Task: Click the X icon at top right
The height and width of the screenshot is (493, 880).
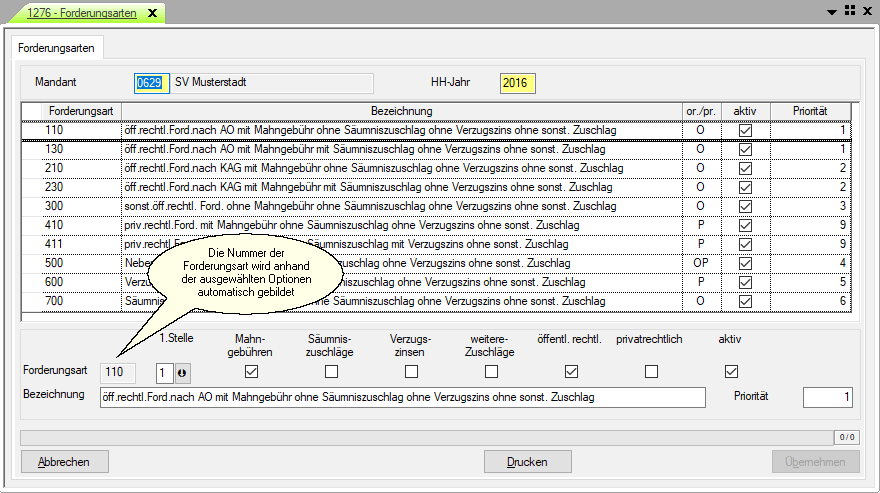Action: 866,11
